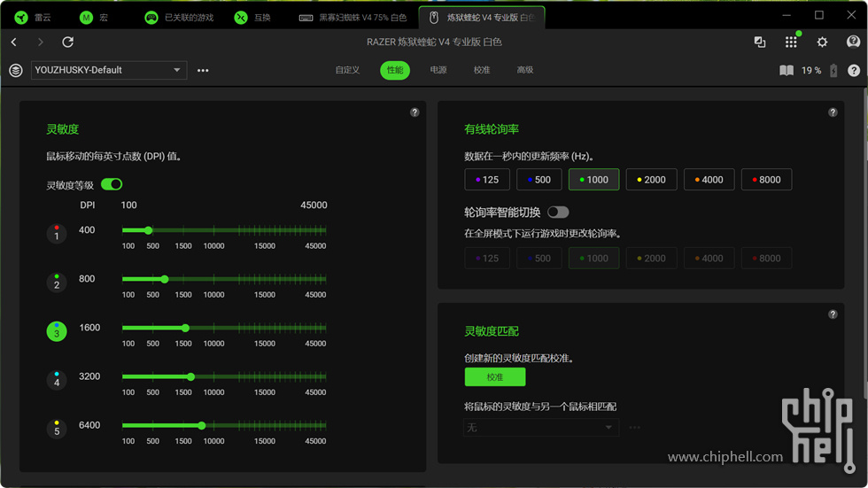Switch to the 自定义 section
Image resolution: width=868 pixels, height=488 pixels.
347,70
